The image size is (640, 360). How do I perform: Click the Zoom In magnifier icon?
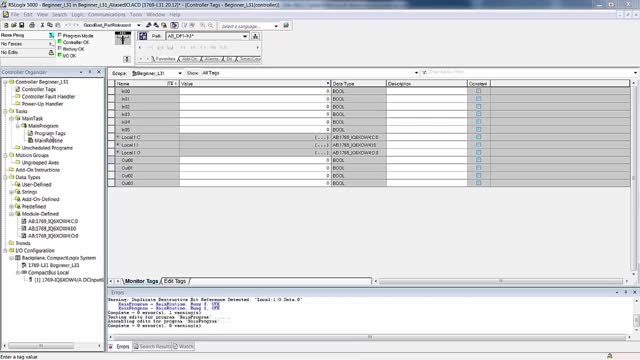pos(202,25)
